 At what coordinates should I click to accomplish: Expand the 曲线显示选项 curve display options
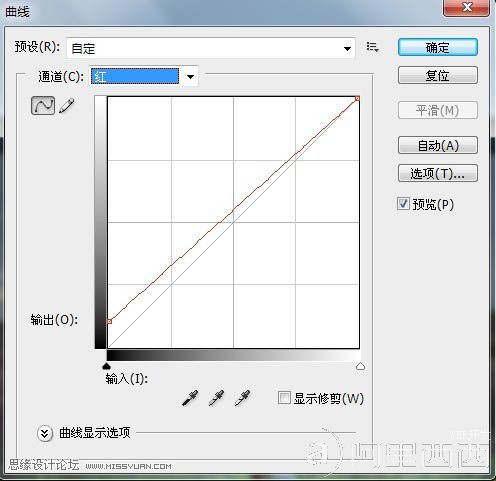tap(45, 433)
